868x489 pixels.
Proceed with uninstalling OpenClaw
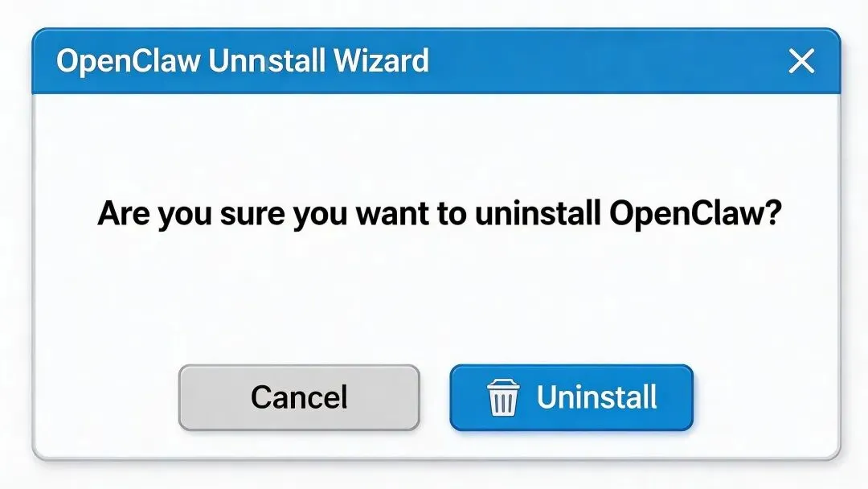pyautogui.click(x=571, y=397)
